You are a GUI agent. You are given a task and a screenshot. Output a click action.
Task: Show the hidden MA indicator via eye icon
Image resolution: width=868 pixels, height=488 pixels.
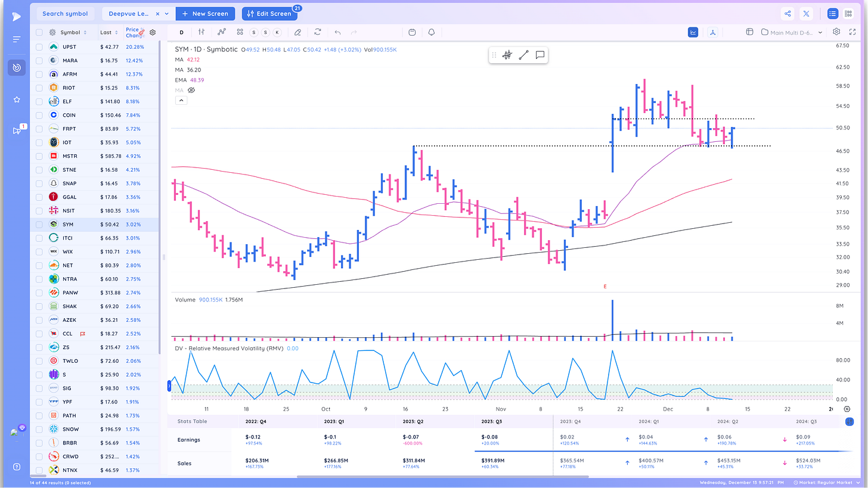[x=191, y=90]
